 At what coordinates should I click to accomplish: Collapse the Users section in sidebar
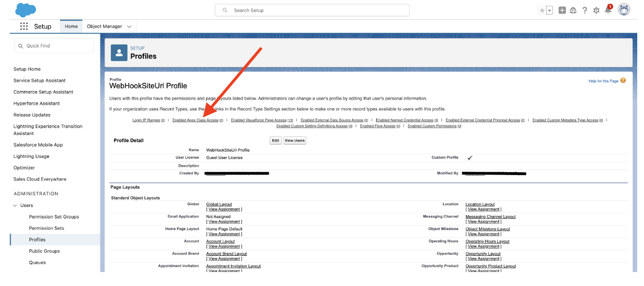point(15,206)
